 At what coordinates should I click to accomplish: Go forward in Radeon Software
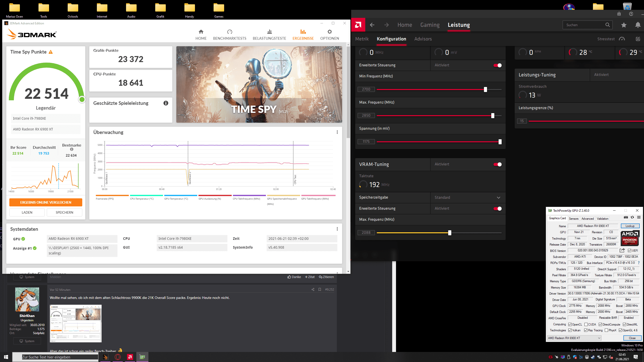(386, 25)
